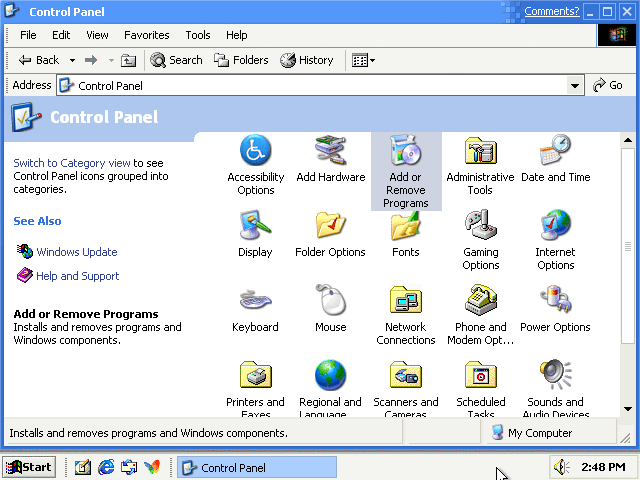
Task: Open the Mouse settings icon
Action: coord(330,302)
